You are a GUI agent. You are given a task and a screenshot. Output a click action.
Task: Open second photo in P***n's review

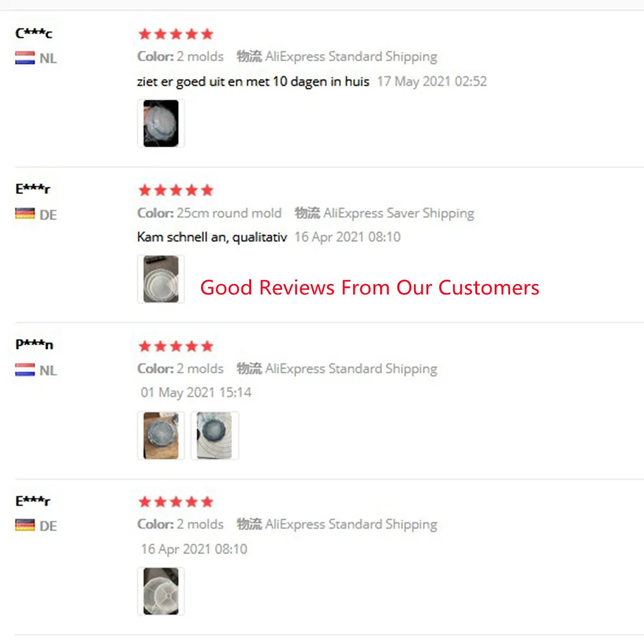(x=215, y=435)
